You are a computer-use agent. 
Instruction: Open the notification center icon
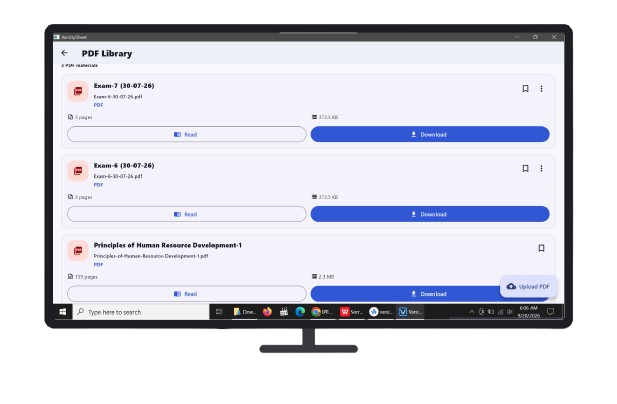tap(550, 312)
